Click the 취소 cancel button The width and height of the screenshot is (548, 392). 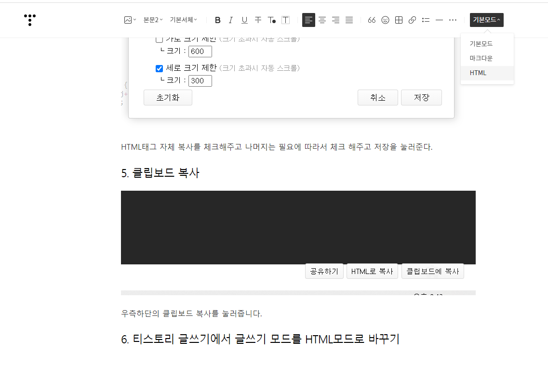click(x=378, y=97)
